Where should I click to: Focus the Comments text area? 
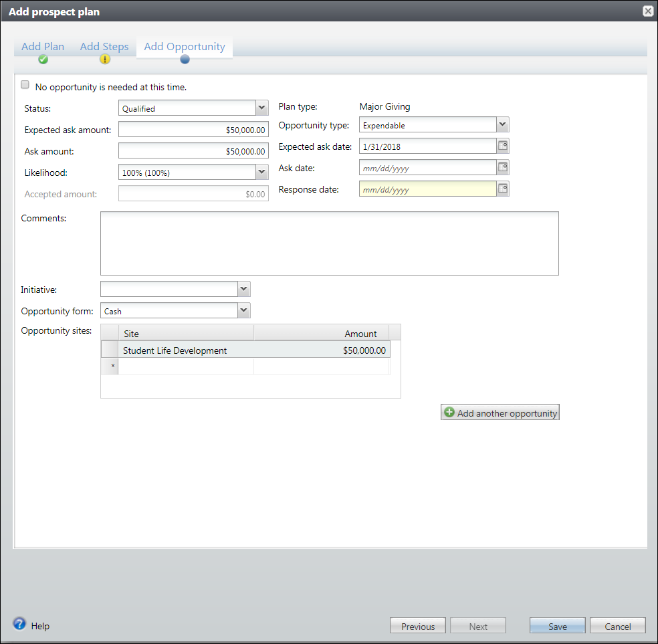330,243
